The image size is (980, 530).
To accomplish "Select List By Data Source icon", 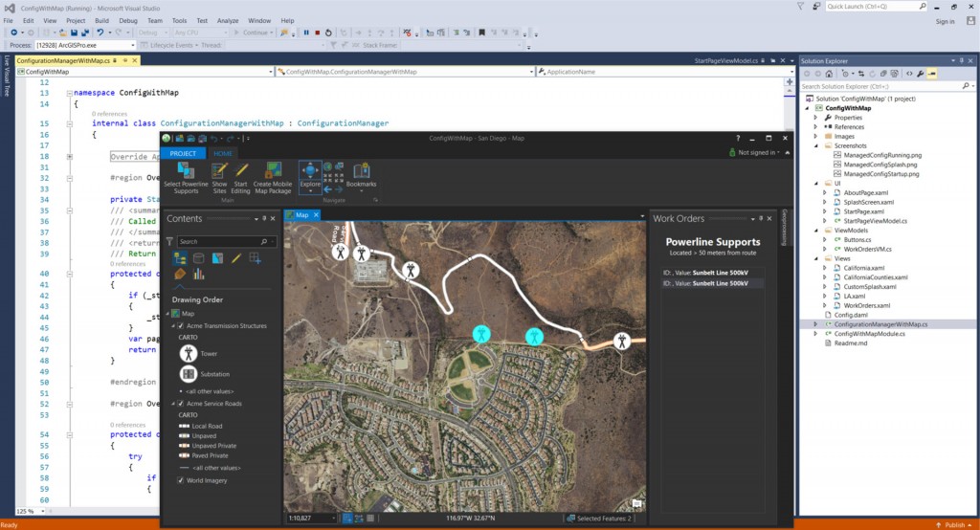I will [x=199, y=258].
